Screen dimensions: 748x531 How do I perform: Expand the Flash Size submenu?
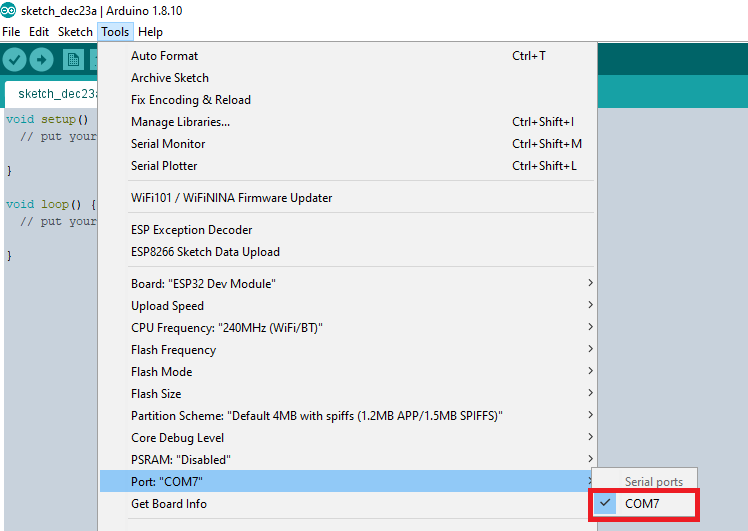[348, 393]
